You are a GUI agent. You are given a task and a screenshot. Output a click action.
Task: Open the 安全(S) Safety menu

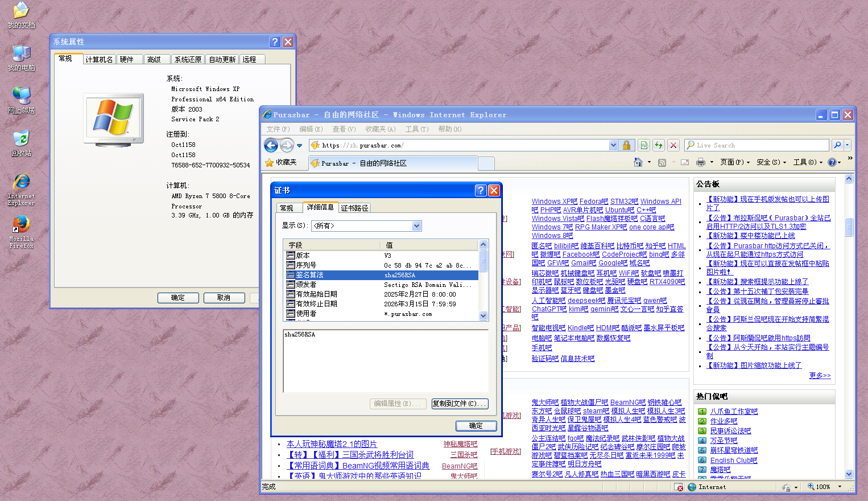pos(771,162)
